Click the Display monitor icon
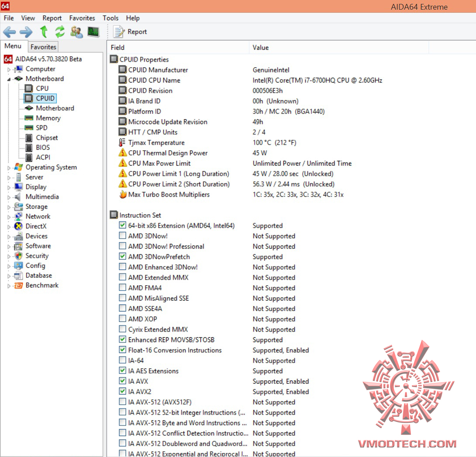The image size is (476, 457). (18, 187)
